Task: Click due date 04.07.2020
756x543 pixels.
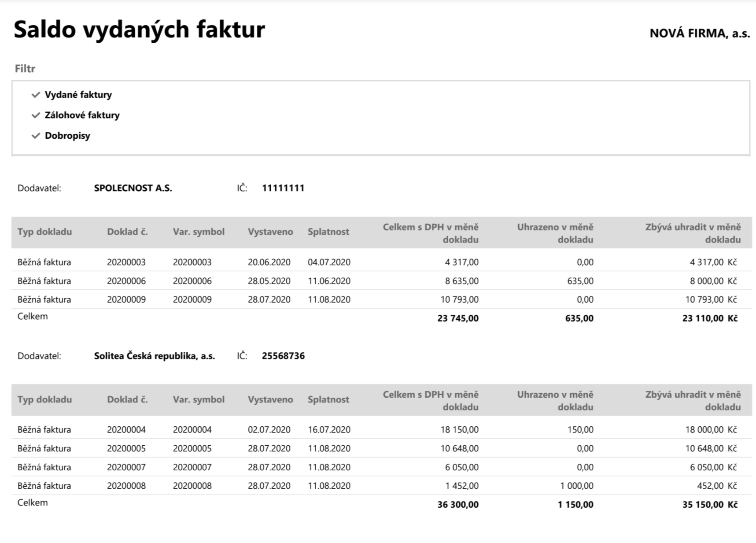Action: [x=329, y=262]
